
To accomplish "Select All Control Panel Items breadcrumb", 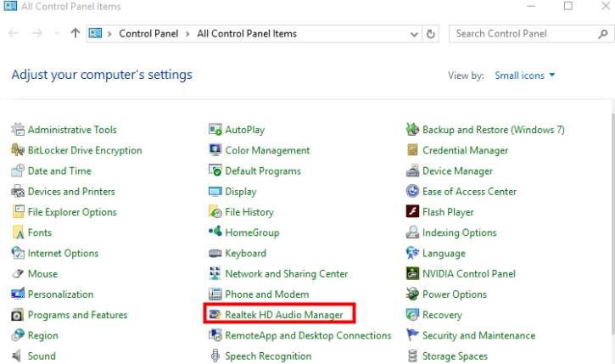I will coord(246,34).
